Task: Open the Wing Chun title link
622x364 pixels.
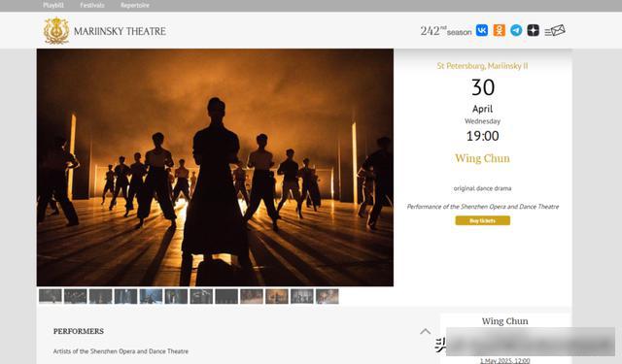Action: click(x=482, y=158)
